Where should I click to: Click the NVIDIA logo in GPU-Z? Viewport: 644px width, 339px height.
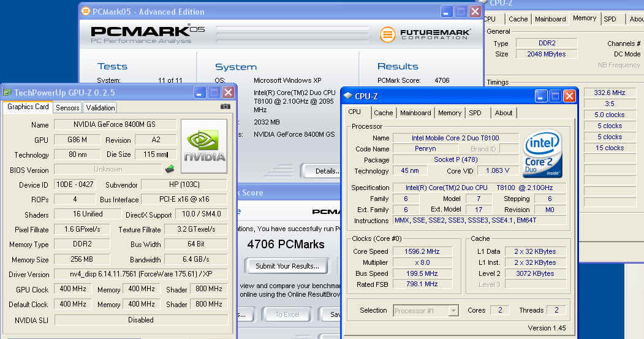(x=204, y=147)
